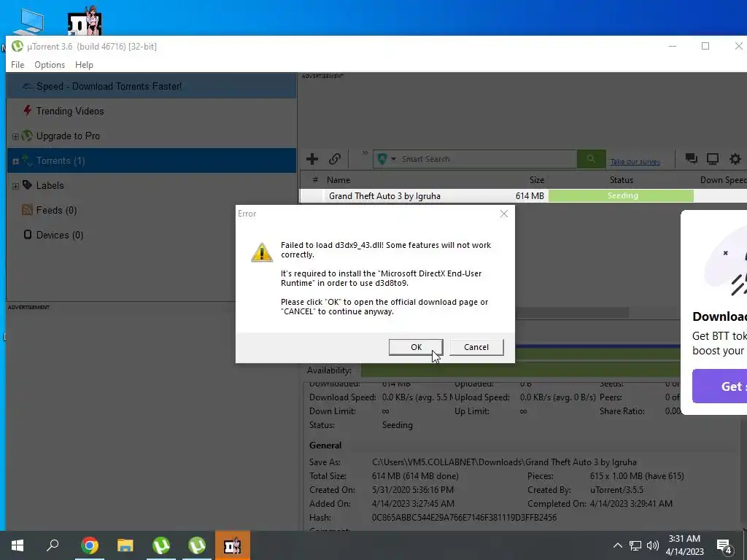This screenshot has height=560, width=747.
Task: Click the Labels tag icon
Action: (x=27, y=184)
